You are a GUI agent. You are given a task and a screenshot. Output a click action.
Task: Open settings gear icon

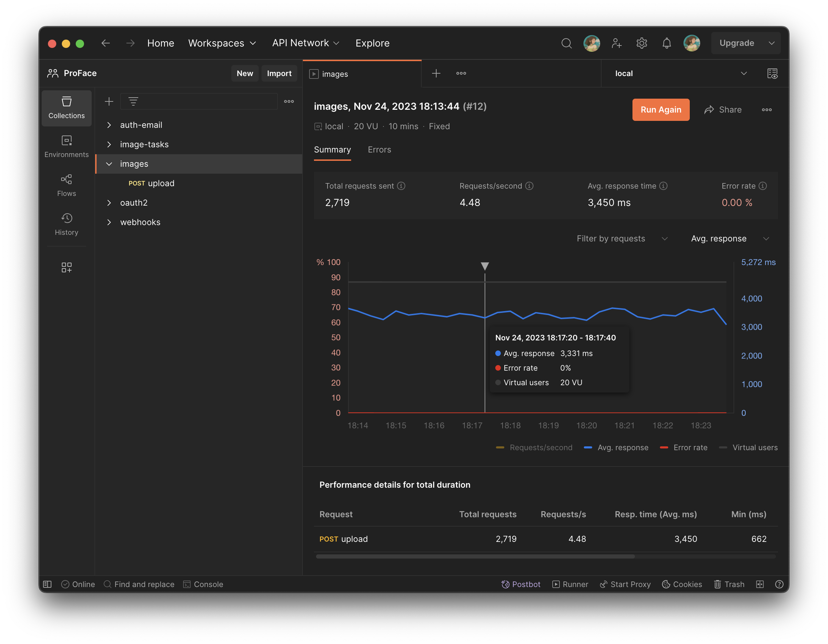[641, 43]
